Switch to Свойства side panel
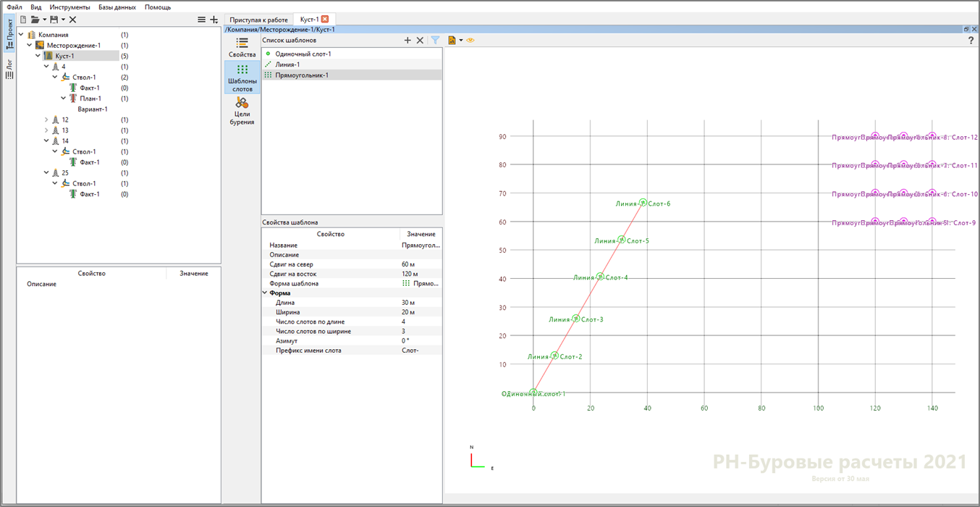 [x=242, y=49]
